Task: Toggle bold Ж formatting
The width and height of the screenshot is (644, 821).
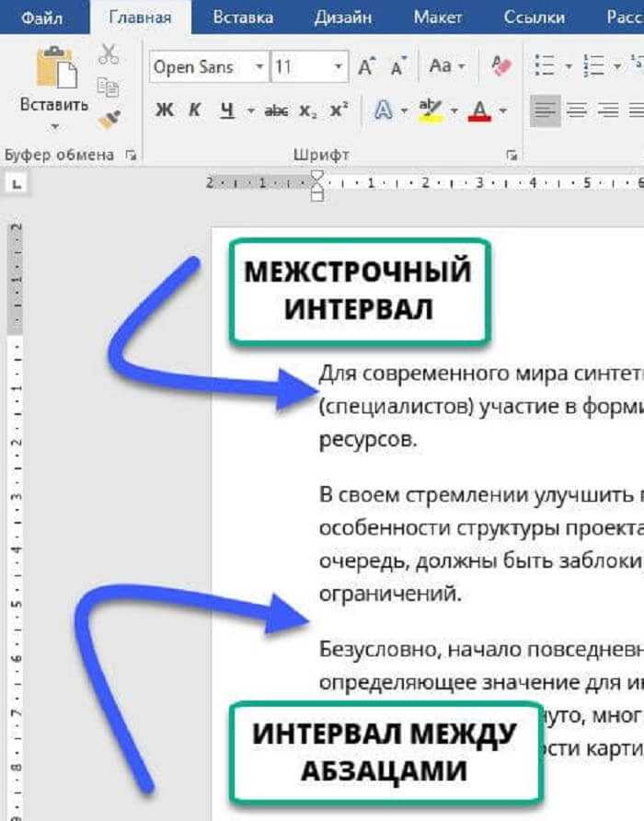Action: (x=165, y=110)
